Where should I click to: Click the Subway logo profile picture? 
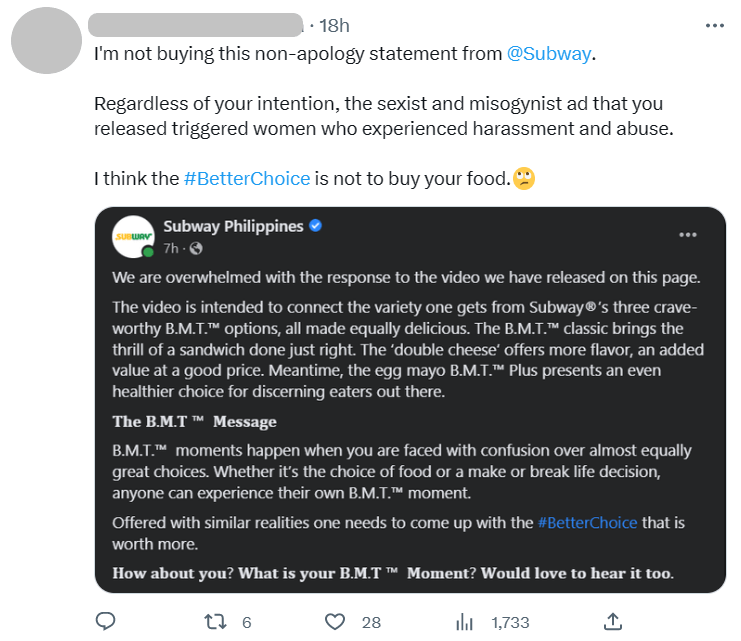(133, 236)
